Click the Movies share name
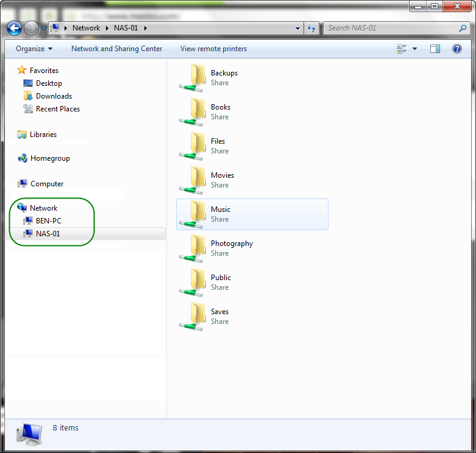 [222, 175]
